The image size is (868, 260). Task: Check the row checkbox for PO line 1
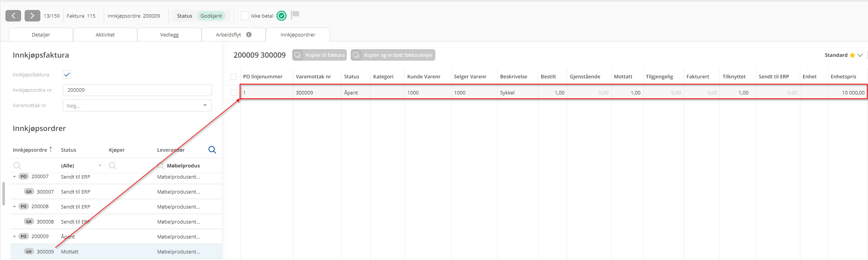[x=233, y=93]
